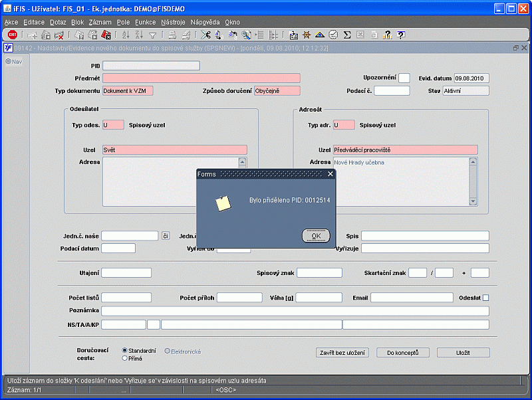Click the filter funnel icon
Viewport: 532px width, 400px height.
click(x=153, y=35)
